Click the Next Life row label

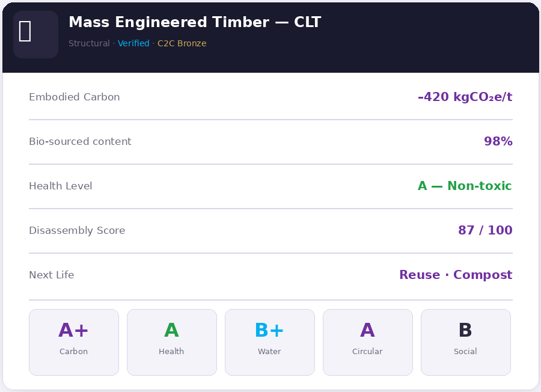click(x=52, y=275)
